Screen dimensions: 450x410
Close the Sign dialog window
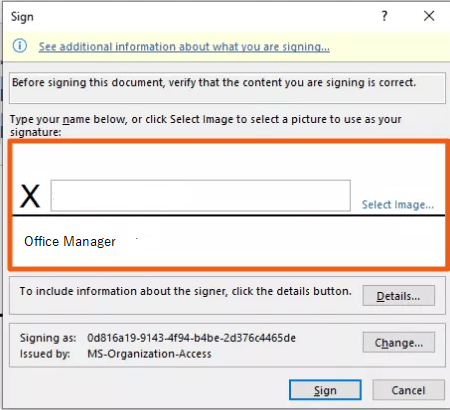tap(429, 16)
